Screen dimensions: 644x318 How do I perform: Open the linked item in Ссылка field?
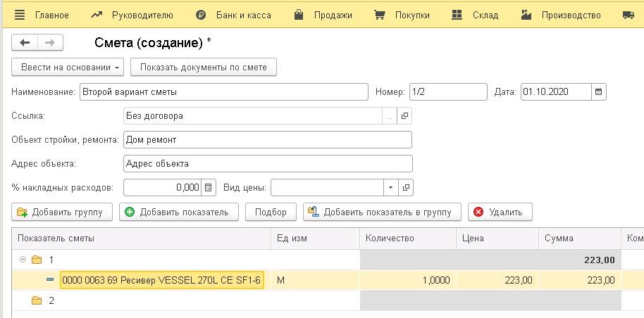point(404,115)
